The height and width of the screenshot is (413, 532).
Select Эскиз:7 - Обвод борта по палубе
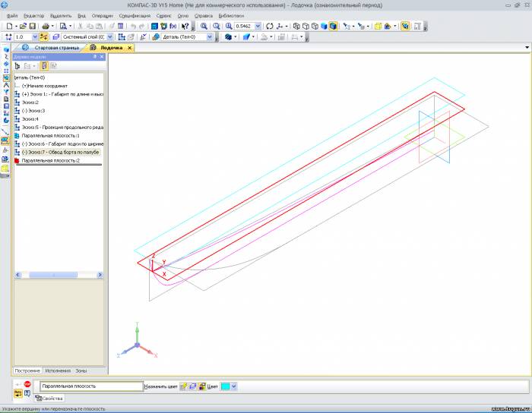coord(60,152)
